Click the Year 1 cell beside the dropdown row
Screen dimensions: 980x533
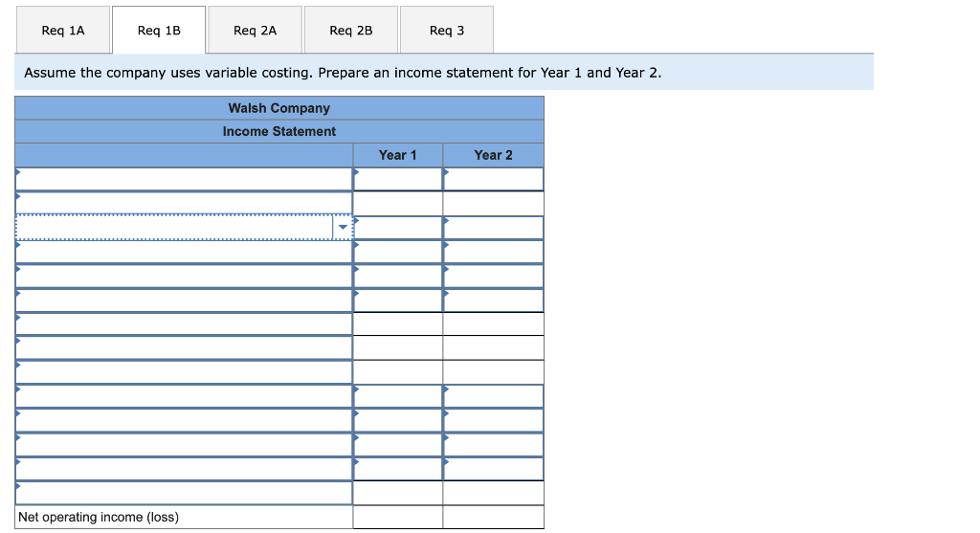click(398, 228)
